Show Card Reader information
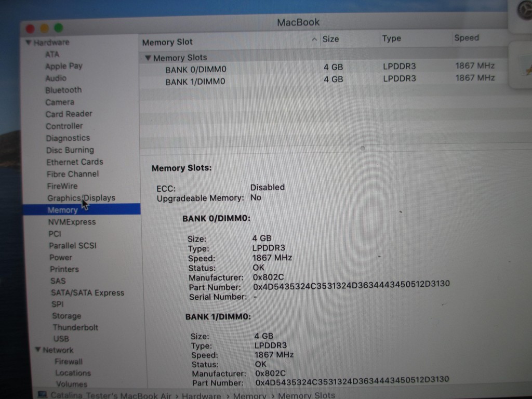 point(69,114)
